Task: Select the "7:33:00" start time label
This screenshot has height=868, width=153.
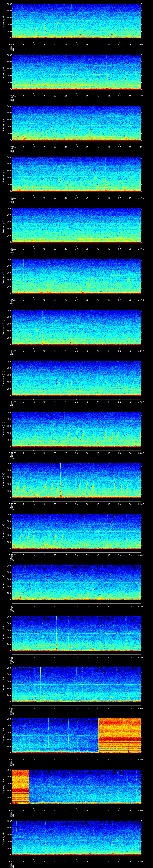Action: (12, 249)
